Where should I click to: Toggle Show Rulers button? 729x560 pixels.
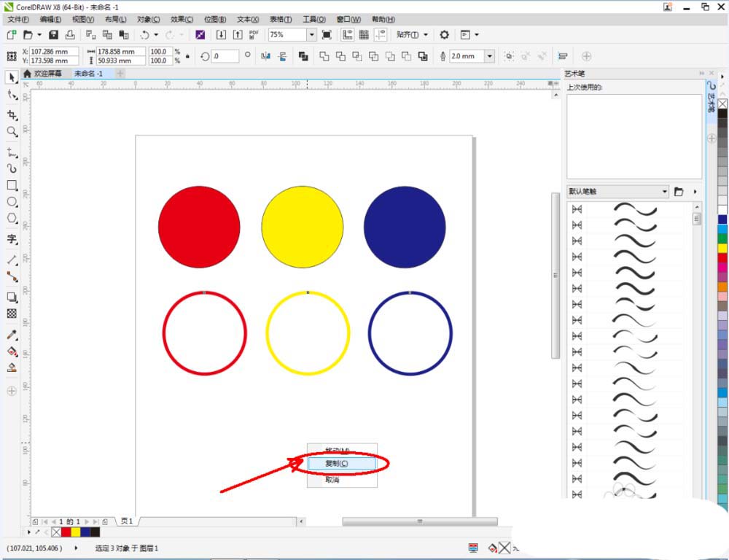[x=347, y=35]
